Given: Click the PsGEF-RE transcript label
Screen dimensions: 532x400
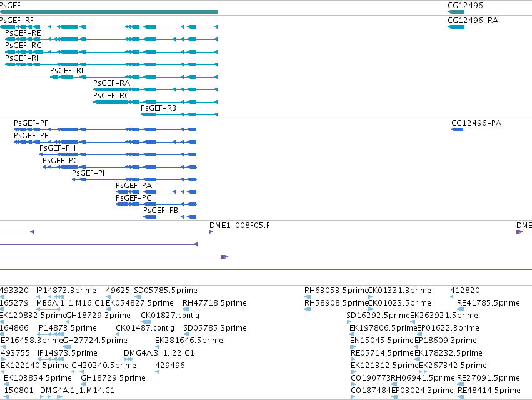Looking at the screenshot, I should click(x=23, y=33).
